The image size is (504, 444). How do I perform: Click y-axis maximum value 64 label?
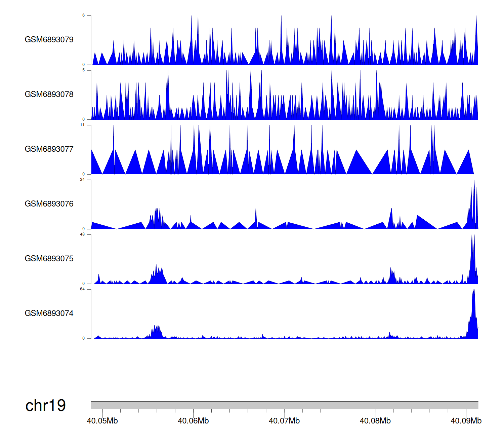pos(82,289)
